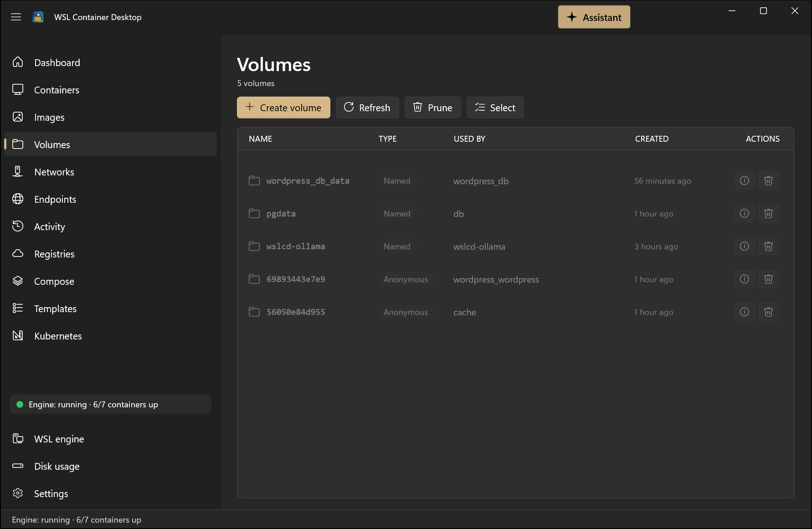
Task: Sort volumes by the NAME column header
Action: point(260,139)
